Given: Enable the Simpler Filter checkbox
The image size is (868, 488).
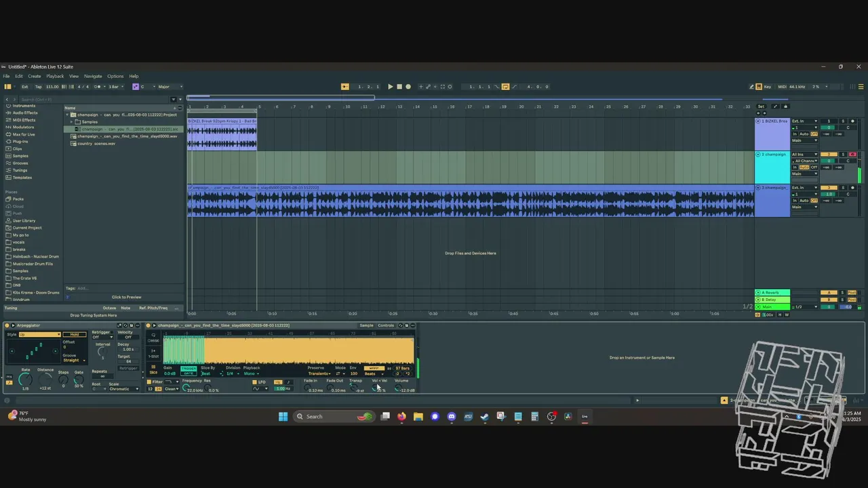Looking at the screenshot, I should 150,382.
